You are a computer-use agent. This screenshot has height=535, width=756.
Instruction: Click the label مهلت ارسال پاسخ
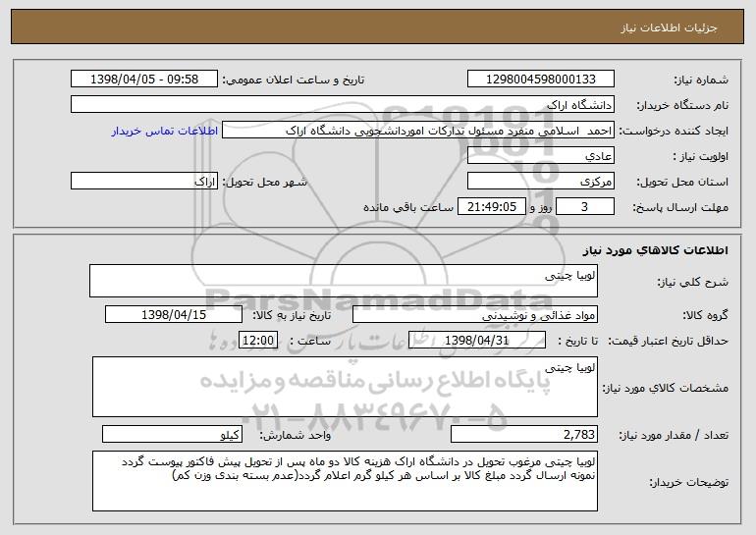tap(680, 207)
